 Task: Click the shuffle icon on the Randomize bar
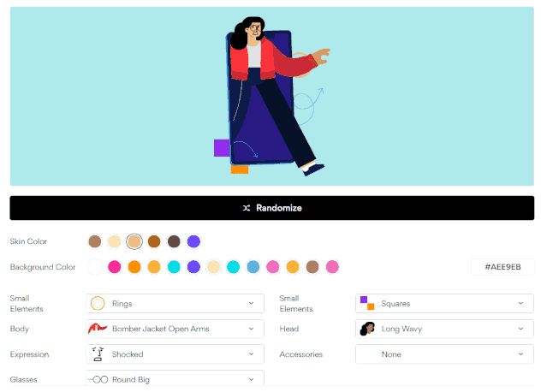click(247, 208)
